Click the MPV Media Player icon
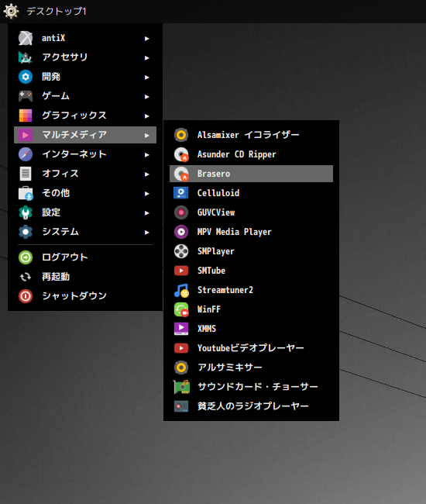This screenshot has height=504, width=426. pos(181,232)
